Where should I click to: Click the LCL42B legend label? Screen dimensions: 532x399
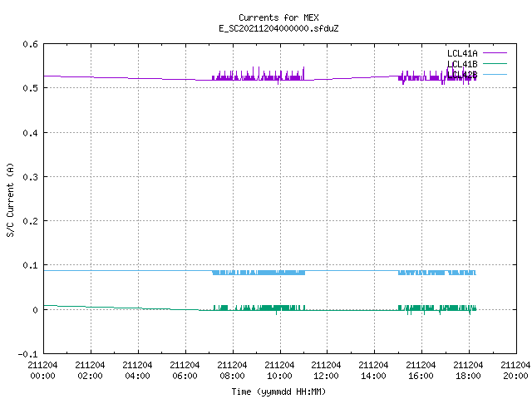click(x=462, y=75)
